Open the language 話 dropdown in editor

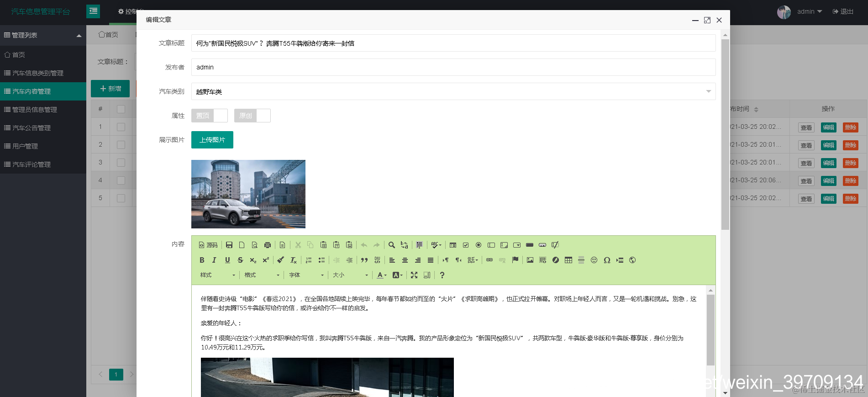[x=473, y=260]
